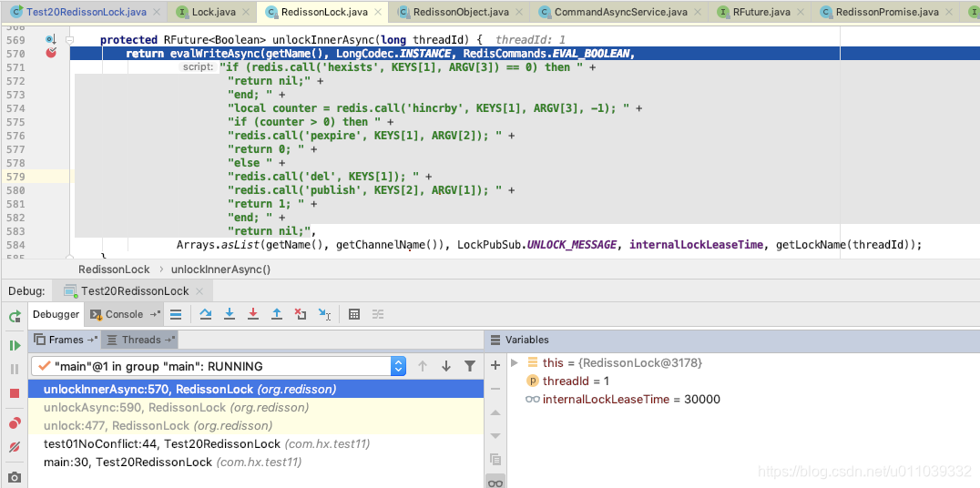Move watch up in Variables panel
This screenshot has height=488, width=980.
pyautogui.click(x=495, y=413)
